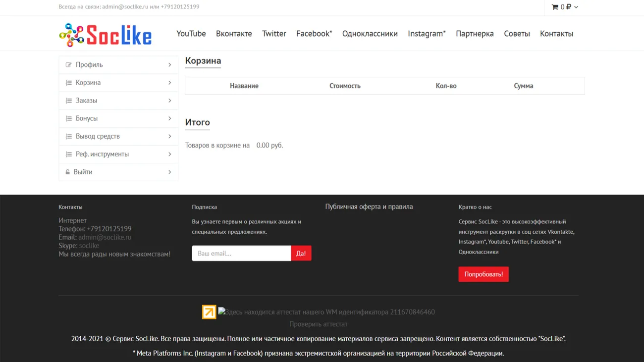Click the orange WebMoney arrow icon
The width and height of the screenshot is (644, 362).
pyautogui.click(x=209, y=312)
